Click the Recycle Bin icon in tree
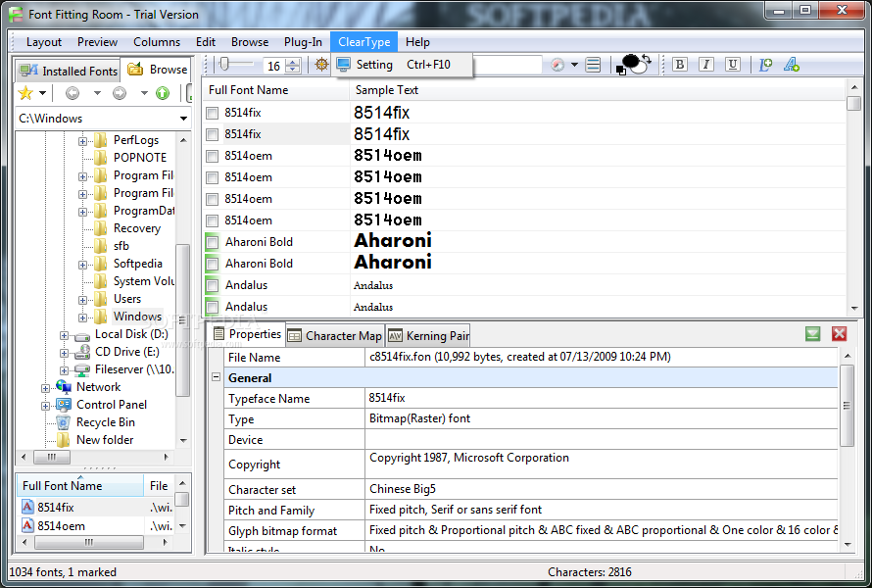 tap(64, 422)
